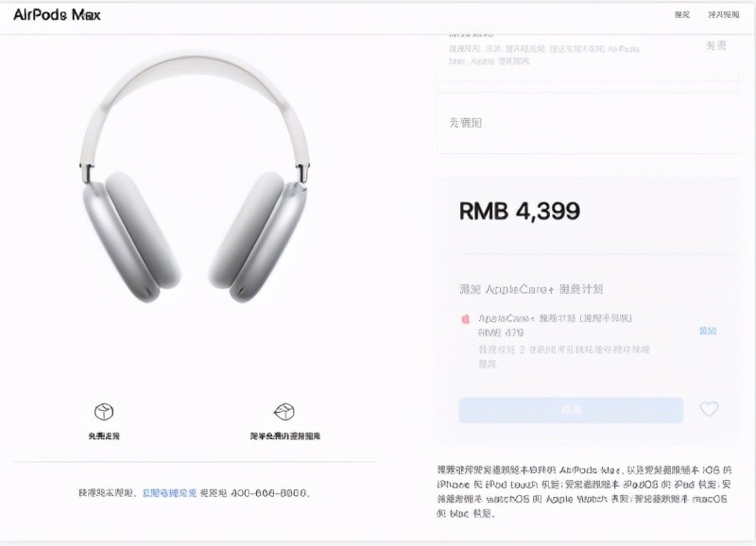This screenshot has height=546, width=756.
Task: Click the heart favorite icon
Action: (x=709, y=410)
